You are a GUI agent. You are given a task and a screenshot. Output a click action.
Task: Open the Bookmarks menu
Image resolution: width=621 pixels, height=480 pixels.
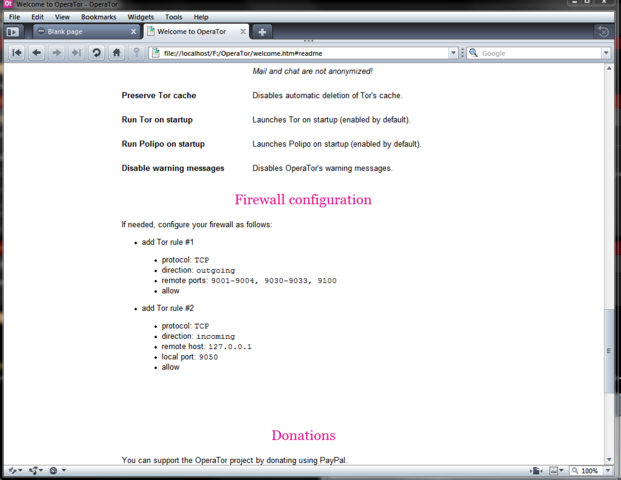[x=99, y=17]
